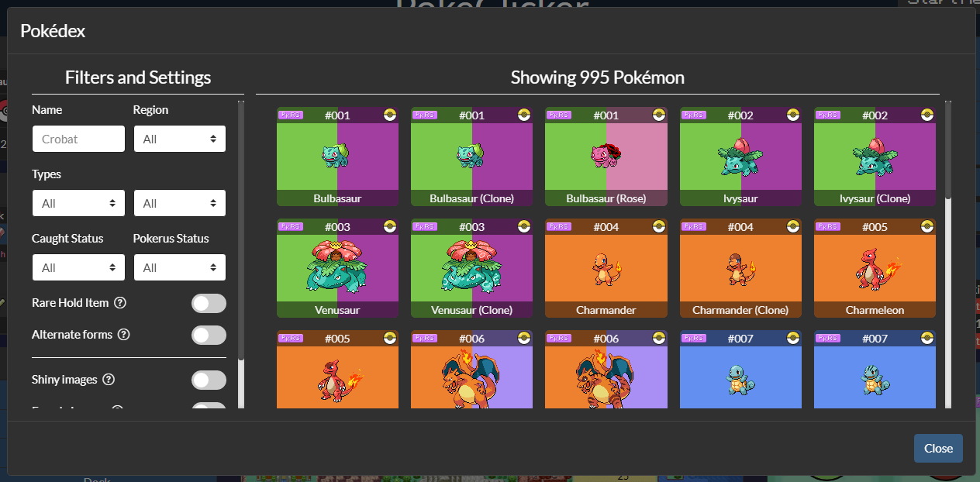Expand the Caught Status dropdown
The image size is (980, 482).
click(78, 267)
